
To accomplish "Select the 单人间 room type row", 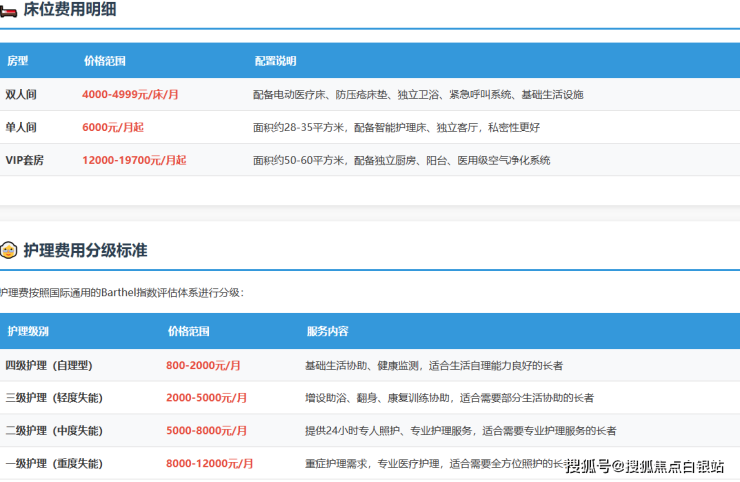I will [x=20, y=127].
